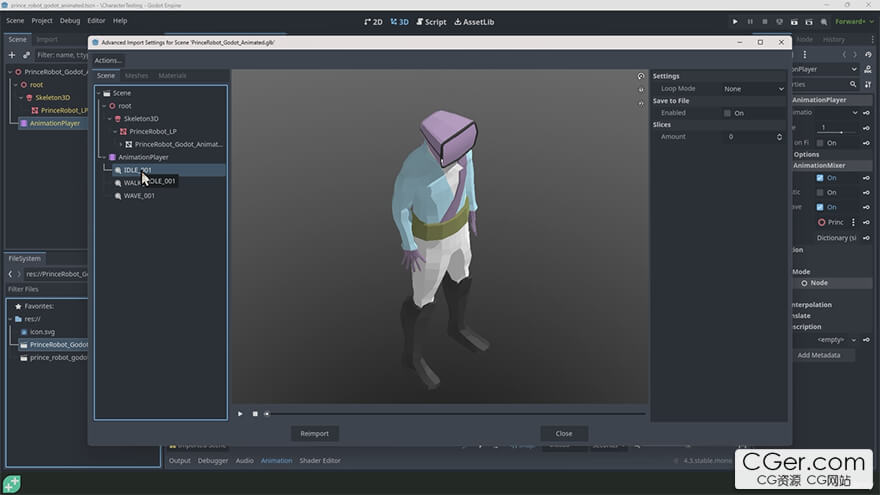This screenshot has width=880, height=495.
Task: Open the AnimationPlayer object selector dropdown in Inspector
Action: click(826, 69)
